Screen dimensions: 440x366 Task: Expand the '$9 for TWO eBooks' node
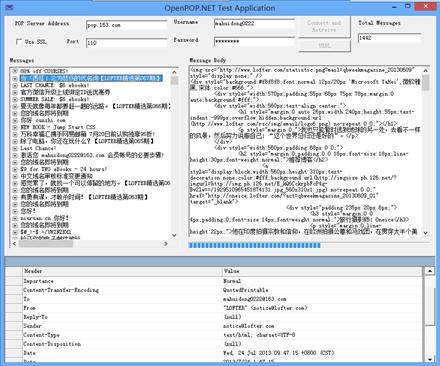(15, 169)
